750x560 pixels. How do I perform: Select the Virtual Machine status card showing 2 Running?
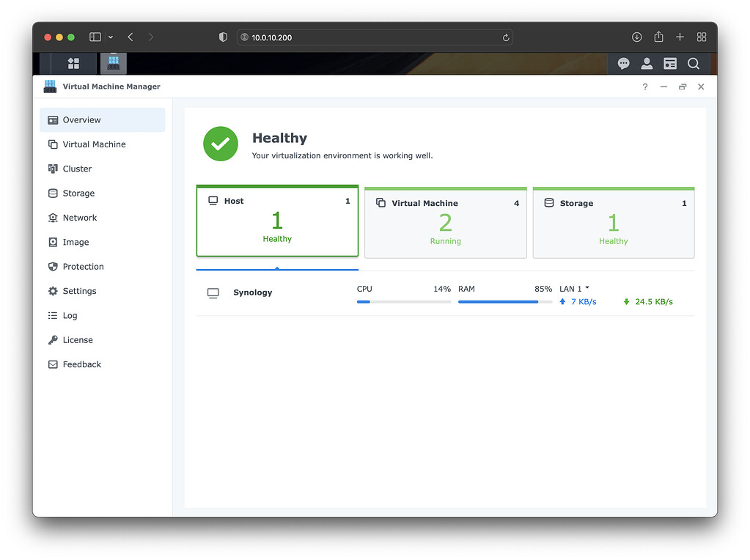pyautogui.click(x=445, y=222)
